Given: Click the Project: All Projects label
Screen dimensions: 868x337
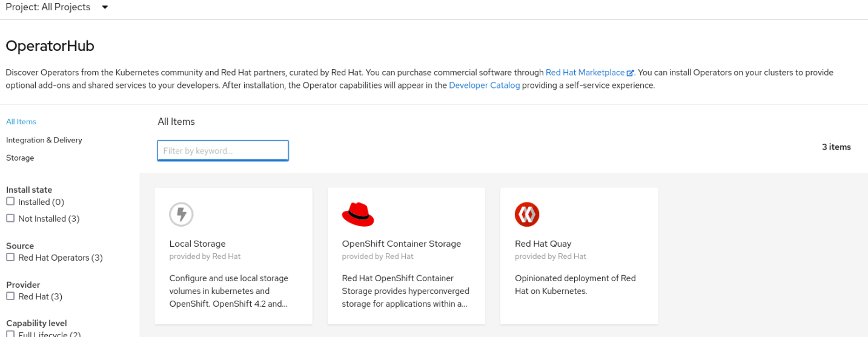Looking at the screenshot, I should tap(48, 7).
